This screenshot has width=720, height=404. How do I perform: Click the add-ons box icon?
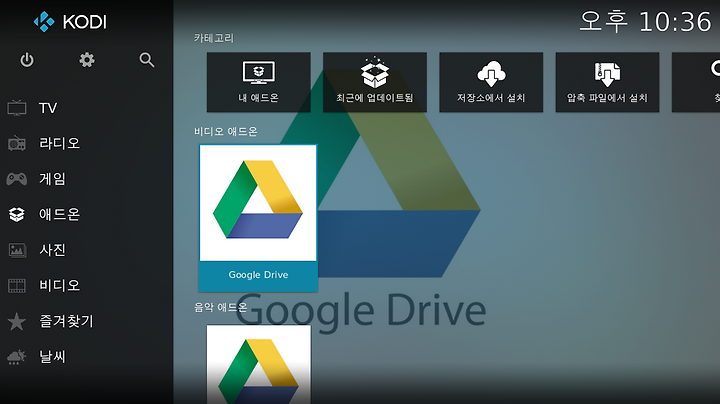(x=17, y=214)
